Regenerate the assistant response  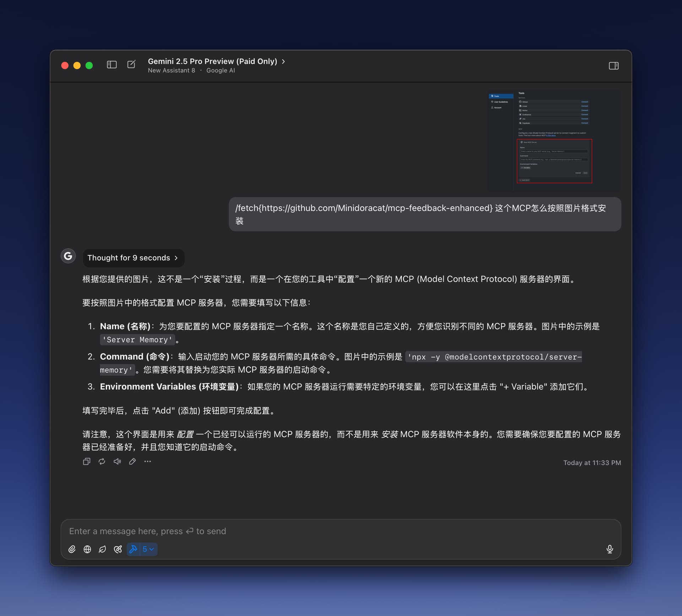click(102, 461)
